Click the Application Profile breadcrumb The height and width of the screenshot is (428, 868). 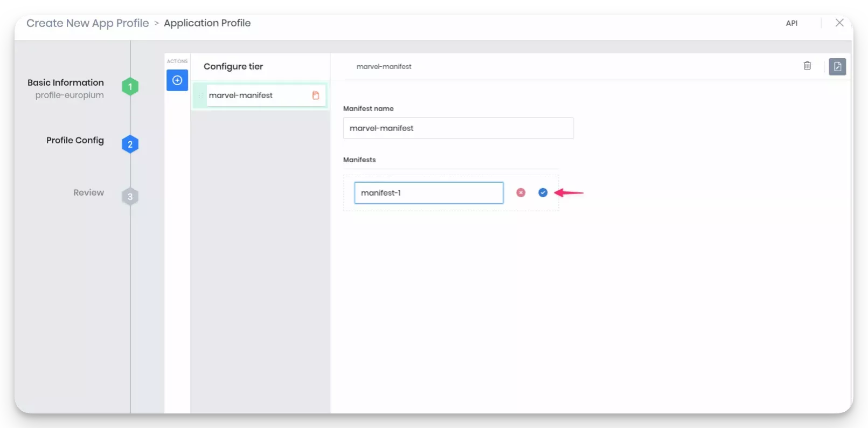(x=207, y=23)
